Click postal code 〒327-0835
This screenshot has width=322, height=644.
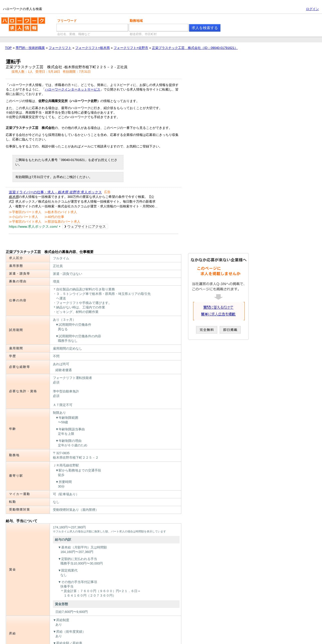(x=61, y=453)
